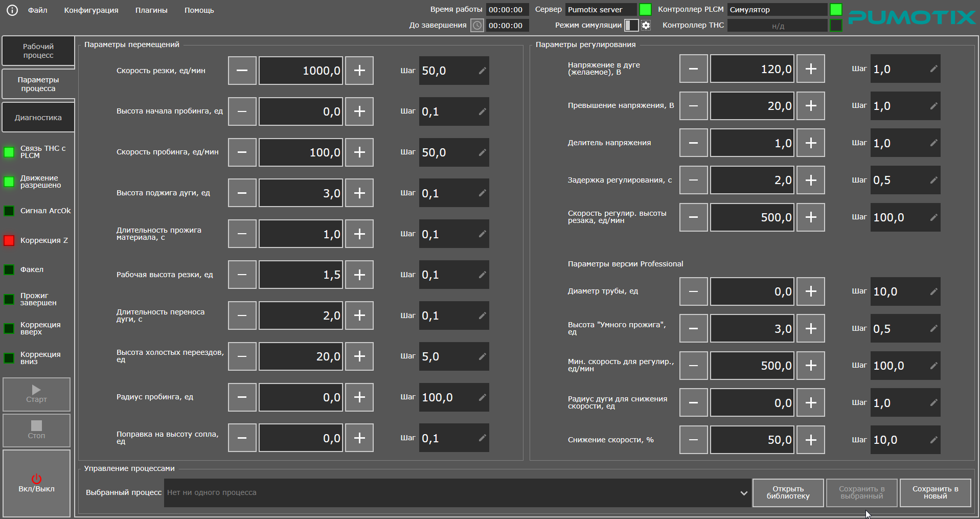
Task: Open simulation mode settings gear icon
Action: 646,26
